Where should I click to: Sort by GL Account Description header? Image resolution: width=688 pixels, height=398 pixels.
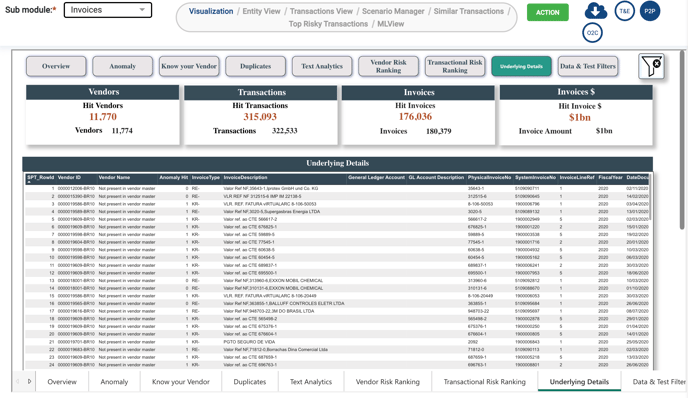(436, 178)
